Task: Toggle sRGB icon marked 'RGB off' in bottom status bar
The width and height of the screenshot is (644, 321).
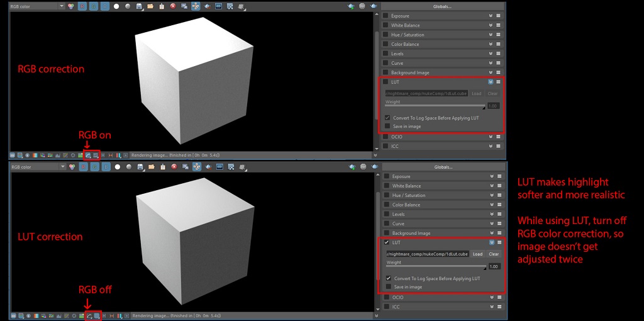Action: [89, 315]
